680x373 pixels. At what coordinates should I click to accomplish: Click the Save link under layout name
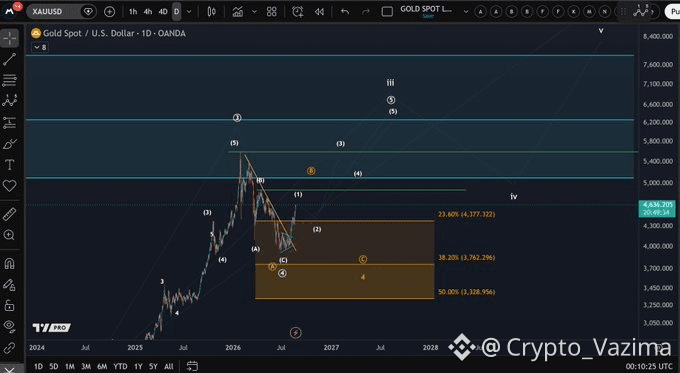[428, 16]
